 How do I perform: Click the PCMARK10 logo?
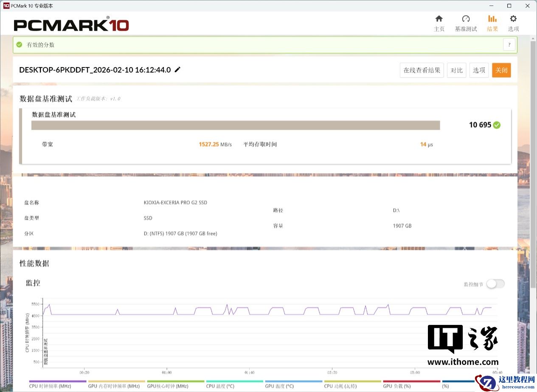[71, 24]
